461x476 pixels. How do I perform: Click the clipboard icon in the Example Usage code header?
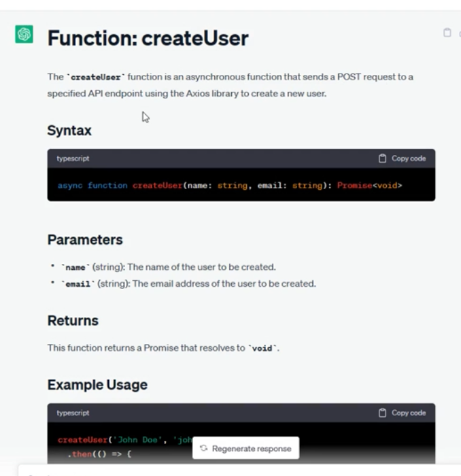(383, 413)
